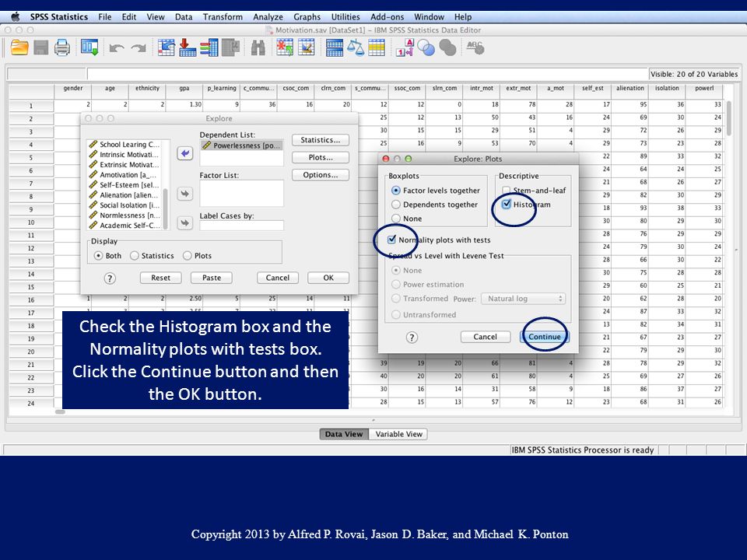
Task: Open the Apple menu
Action: 16,17
